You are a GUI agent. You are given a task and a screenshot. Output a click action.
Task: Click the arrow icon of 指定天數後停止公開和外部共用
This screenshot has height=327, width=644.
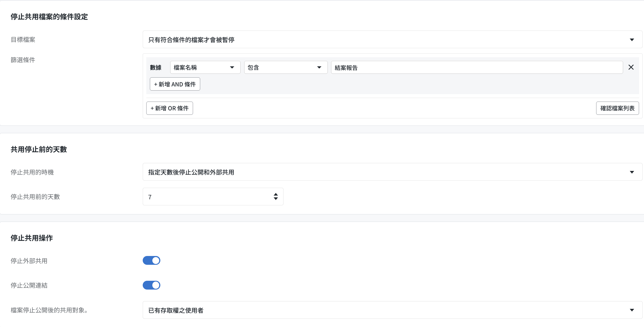point(632,172)
